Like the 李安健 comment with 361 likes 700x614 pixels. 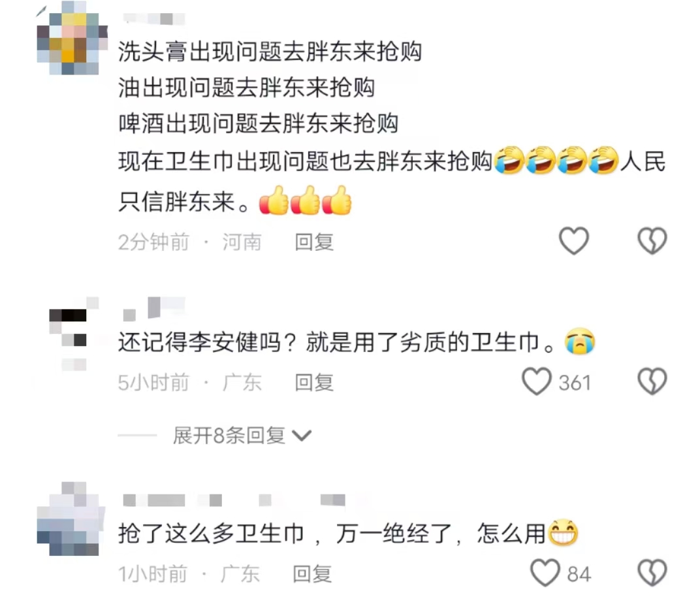point(537,381)
